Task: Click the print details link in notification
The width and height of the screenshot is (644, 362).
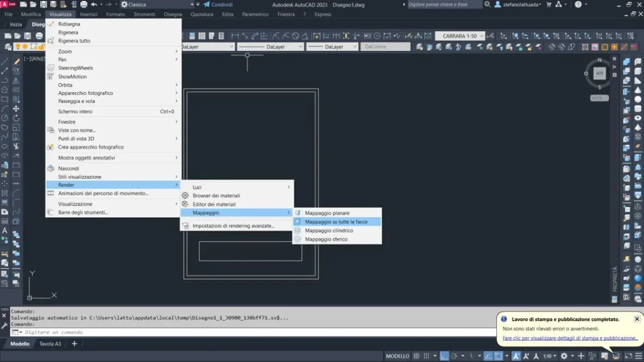Action: coord(570,338)
